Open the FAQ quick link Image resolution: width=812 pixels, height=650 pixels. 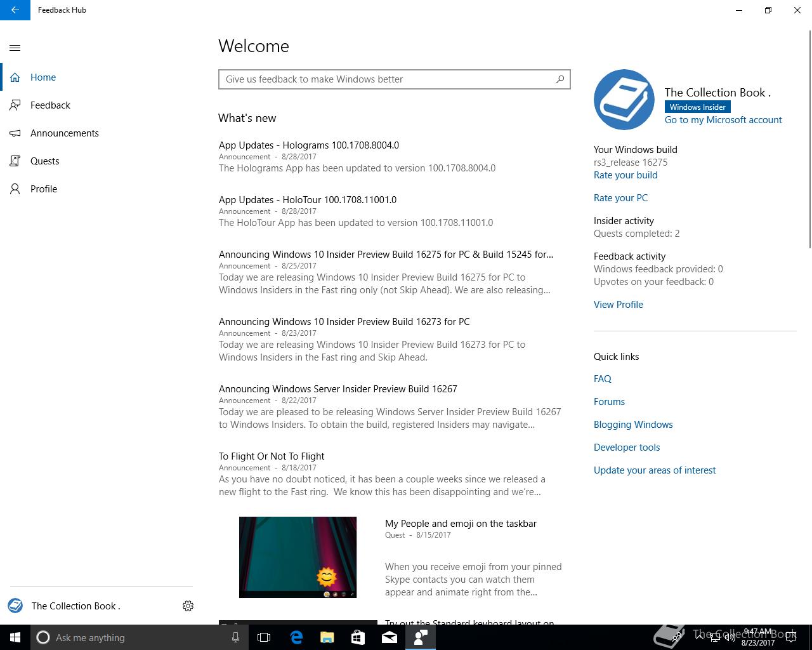[603, 379]
